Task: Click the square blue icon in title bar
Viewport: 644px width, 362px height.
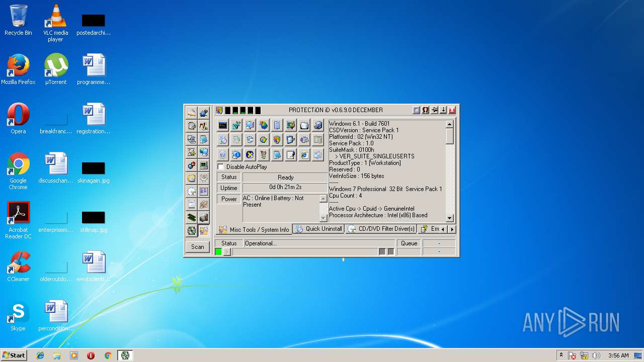Action: 417,110
